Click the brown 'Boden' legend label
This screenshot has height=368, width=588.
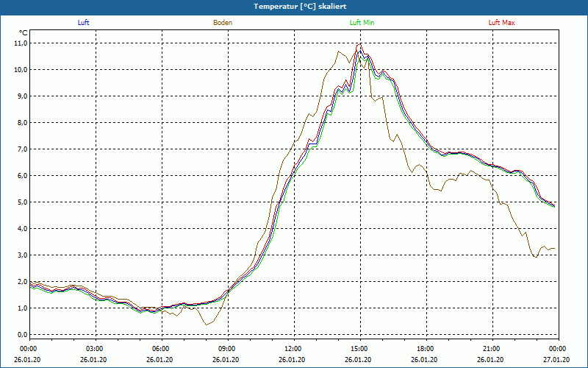(223, 23)
